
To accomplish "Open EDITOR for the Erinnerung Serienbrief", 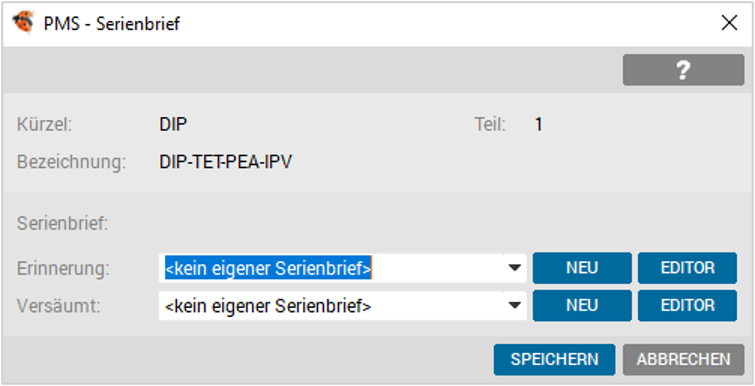I will tap(687, 268).
